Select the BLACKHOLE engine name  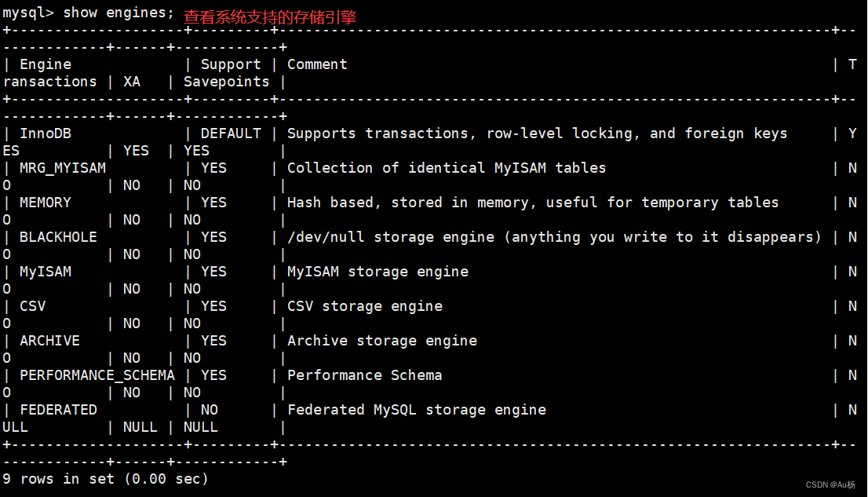click(x=58, y=237)
